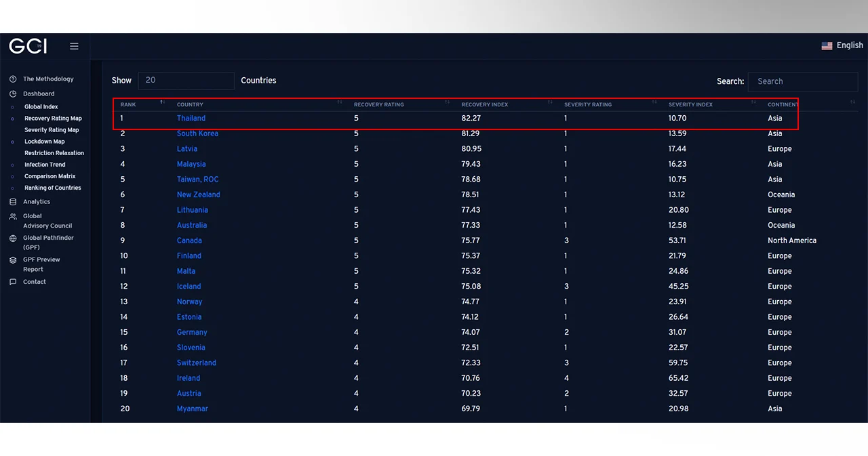Open Severity Rating Map

[52, 130]
